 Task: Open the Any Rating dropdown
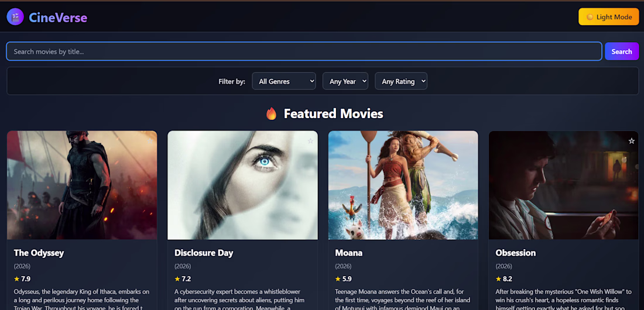401,81
